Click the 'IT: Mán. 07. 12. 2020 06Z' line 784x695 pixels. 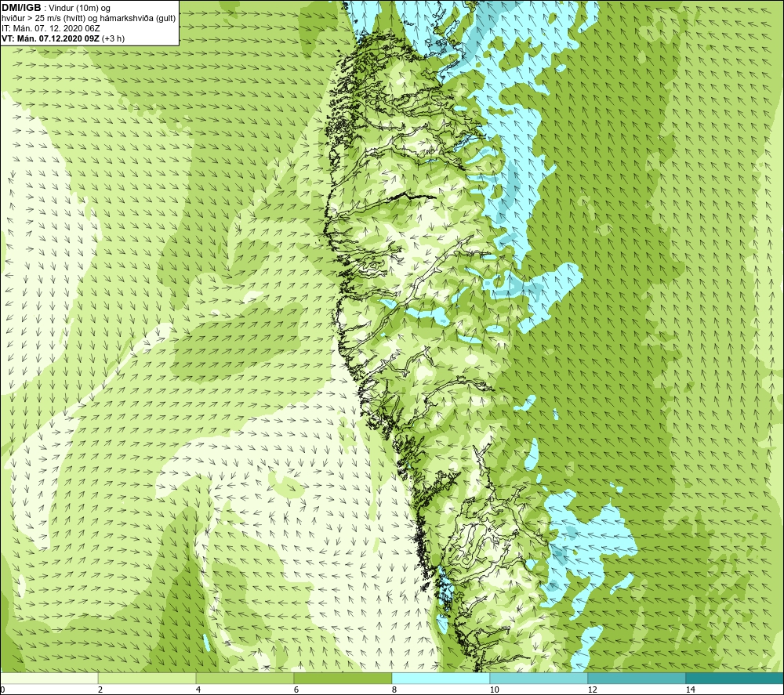coord(50,28)
